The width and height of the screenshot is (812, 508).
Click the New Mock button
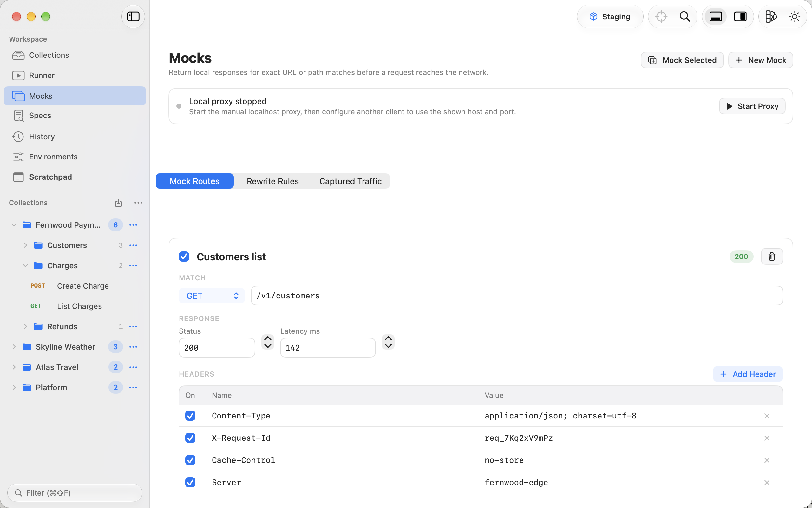tap(760, 60)
